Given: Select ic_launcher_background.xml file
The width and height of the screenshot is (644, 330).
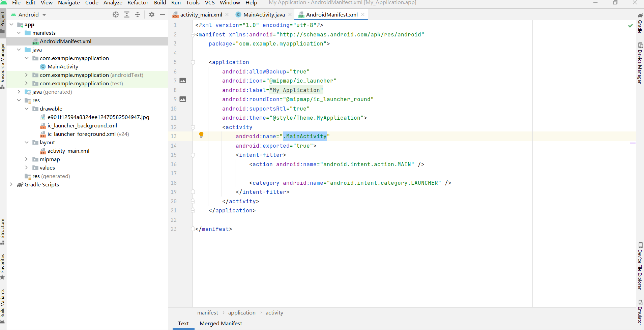Looking at the screenshot, I should coord(82,126).
